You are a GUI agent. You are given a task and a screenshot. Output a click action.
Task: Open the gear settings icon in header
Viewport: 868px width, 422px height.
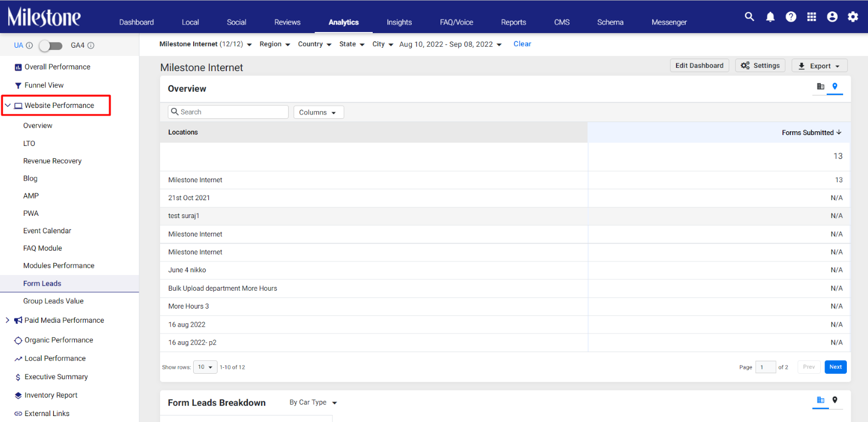coord(853,17)
